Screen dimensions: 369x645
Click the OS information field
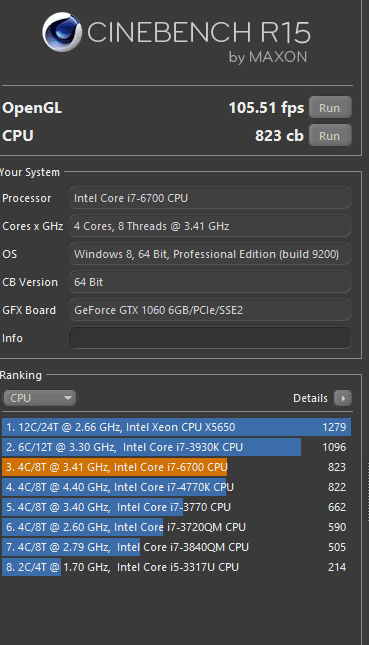pyautogui.click(x=210, y=254)
